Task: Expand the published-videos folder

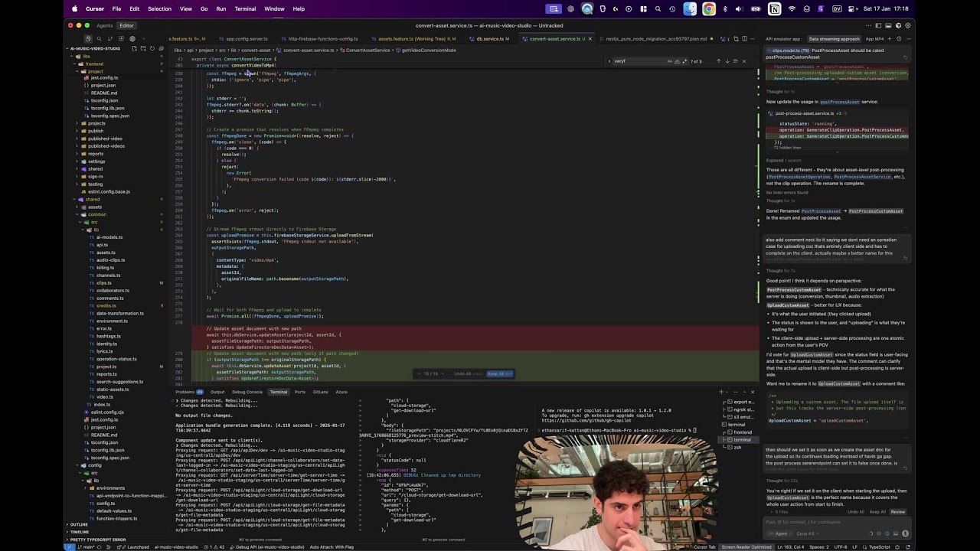Action: coord(106,146)
